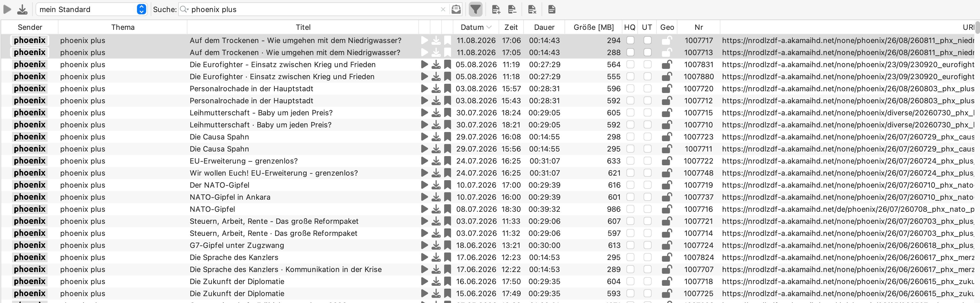Sort the table by Zeit column
The height and width of the screenshot is (303, 980).
tap(511, 27)
